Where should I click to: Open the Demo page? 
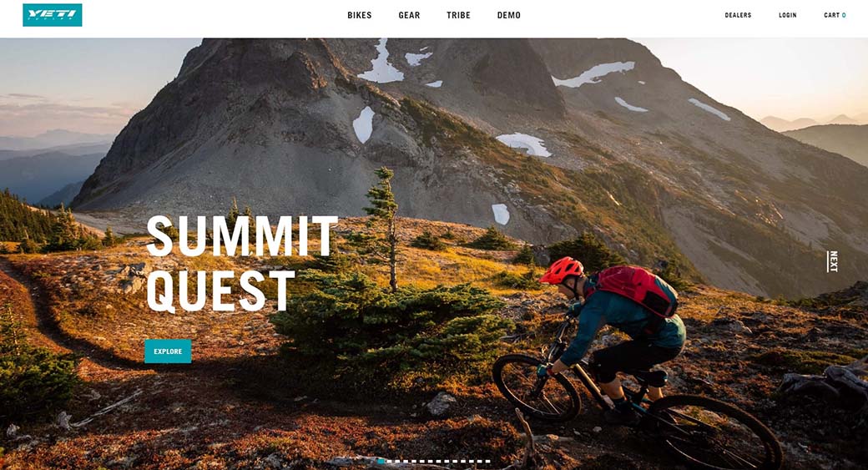509,16
